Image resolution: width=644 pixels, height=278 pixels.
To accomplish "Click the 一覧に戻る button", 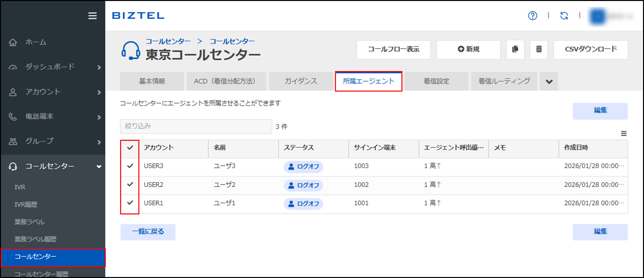I will point(148,232).
